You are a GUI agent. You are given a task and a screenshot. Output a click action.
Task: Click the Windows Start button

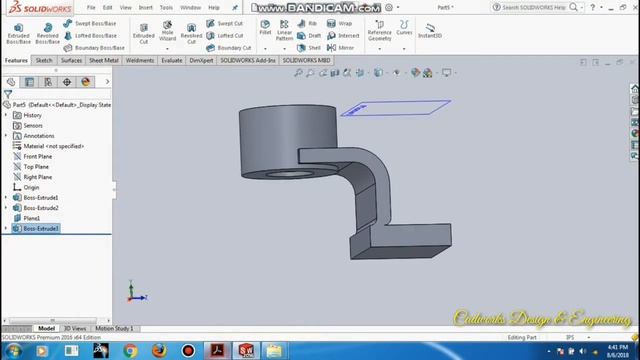click(13, 351)
